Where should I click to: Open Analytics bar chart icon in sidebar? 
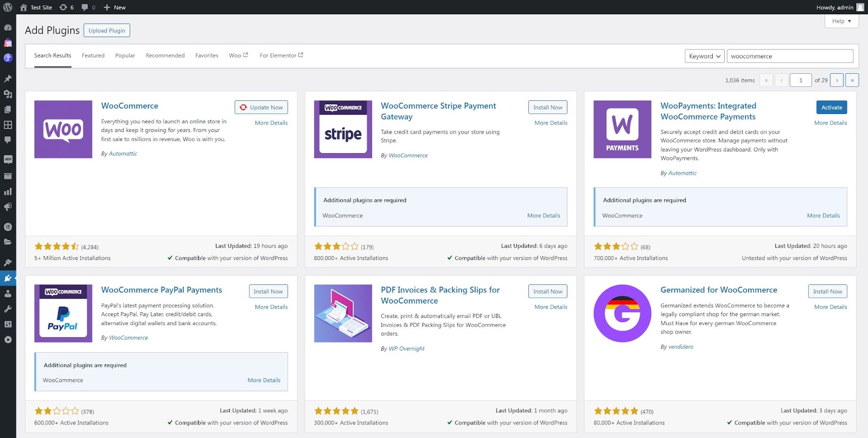tap(8, 191)
